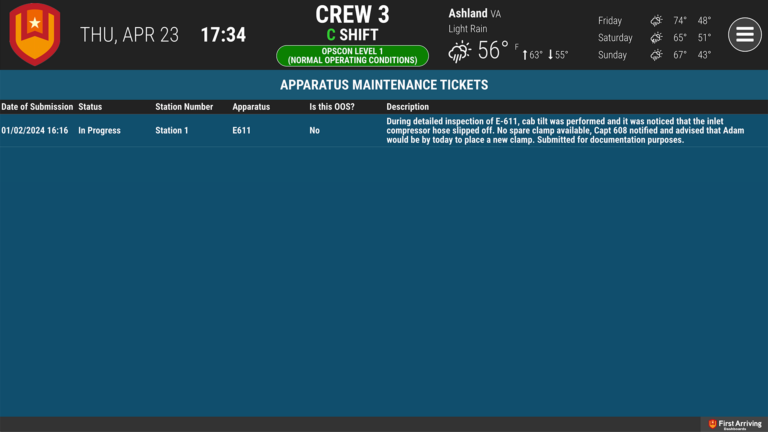The height and width of the screenshot is (432, 768).
Task: Click the Status column header
Action: [x=91, y=107]
